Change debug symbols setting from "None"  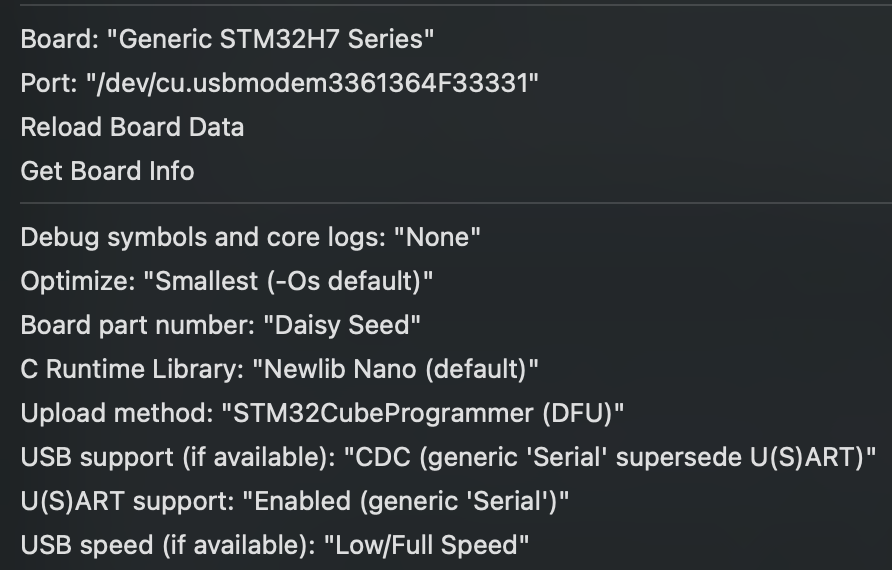438,237
